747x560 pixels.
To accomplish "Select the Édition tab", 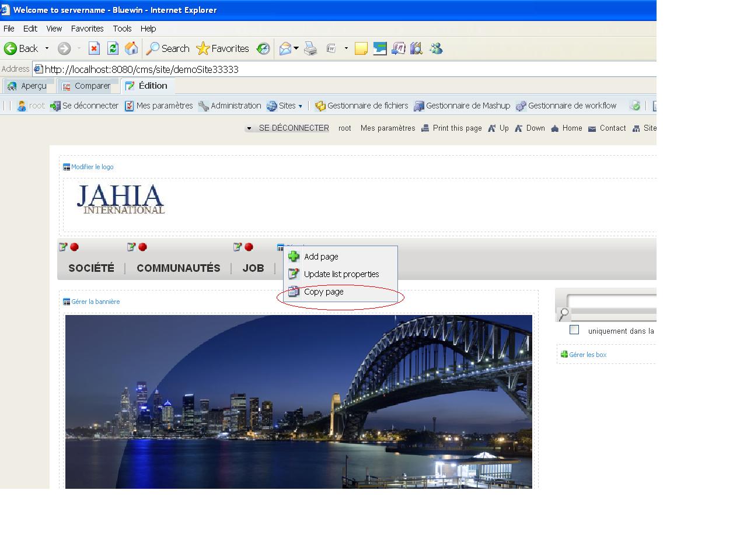I will tap(148, 86).
